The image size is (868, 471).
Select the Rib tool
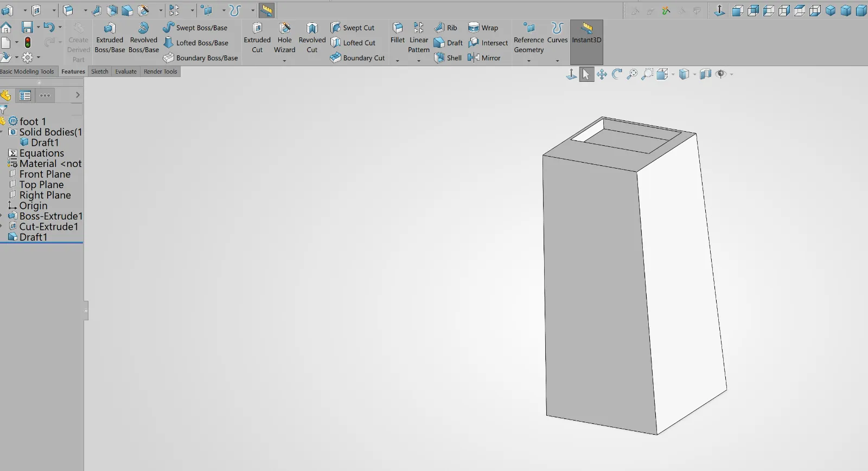click(445, 28)
